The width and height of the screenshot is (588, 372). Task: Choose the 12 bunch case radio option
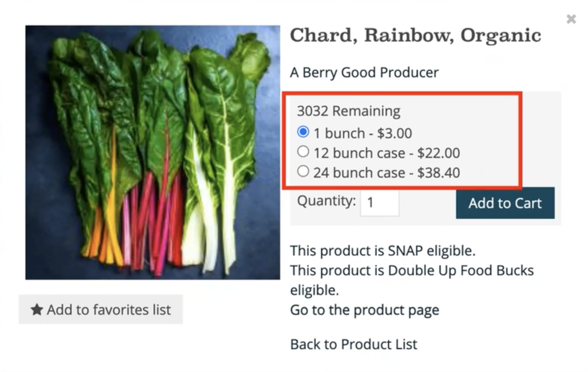[303, 152]
